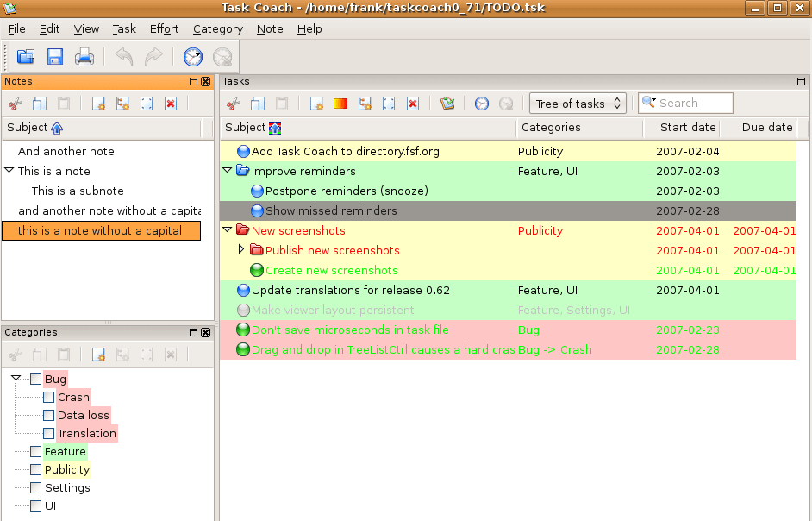Click the Subject column header in Notes
Viewport: 812px width, 521px height.
click(x=102, y=128)
